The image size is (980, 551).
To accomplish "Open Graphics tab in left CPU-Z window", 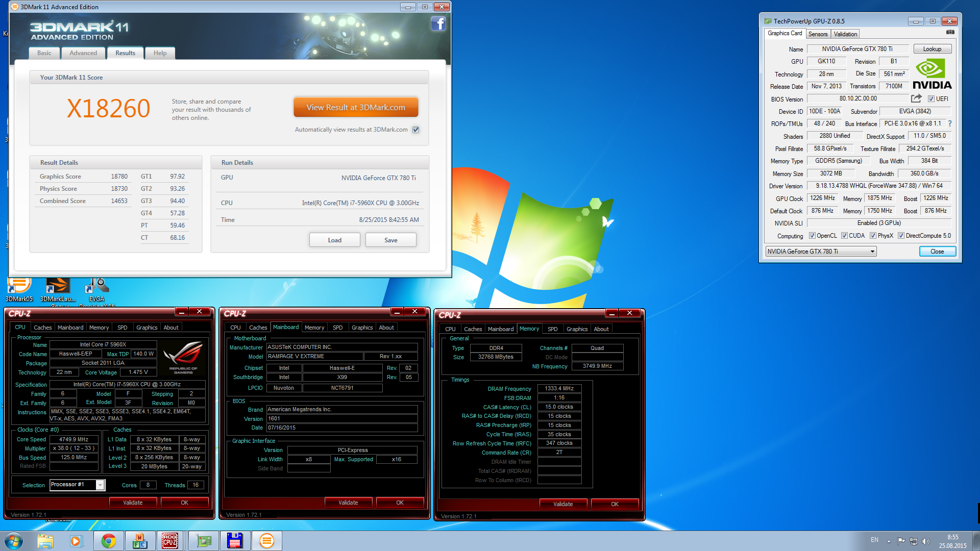I will 146,328.
